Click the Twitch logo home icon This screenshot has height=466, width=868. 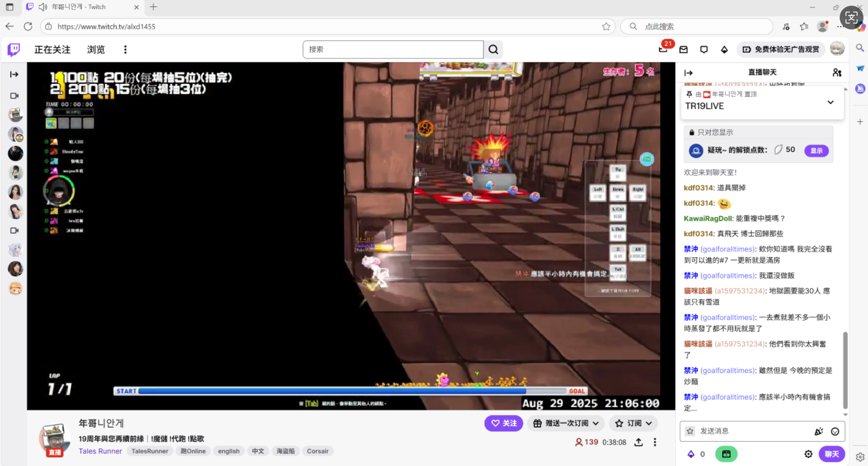[14, 50]
